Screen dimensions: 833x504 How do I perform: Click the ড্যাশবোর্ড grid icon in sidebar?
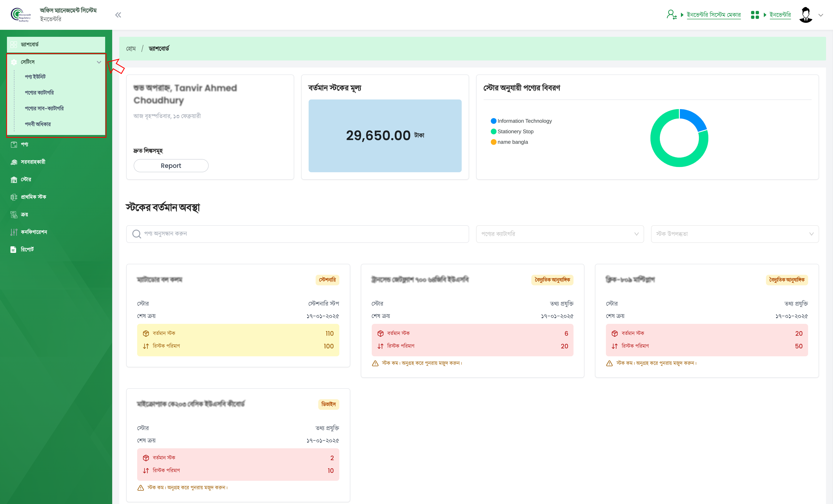[x=14, y=45]
